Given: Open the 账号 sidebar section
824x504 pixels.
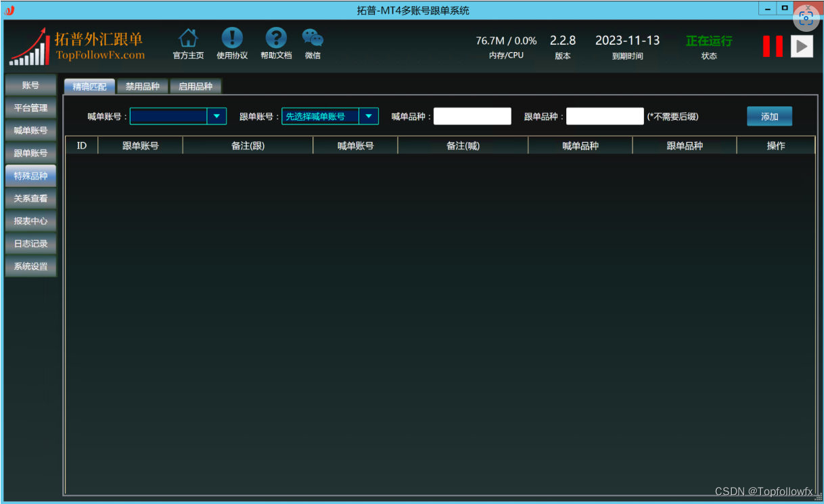Looking at the screenshot, I should [30, 85].
